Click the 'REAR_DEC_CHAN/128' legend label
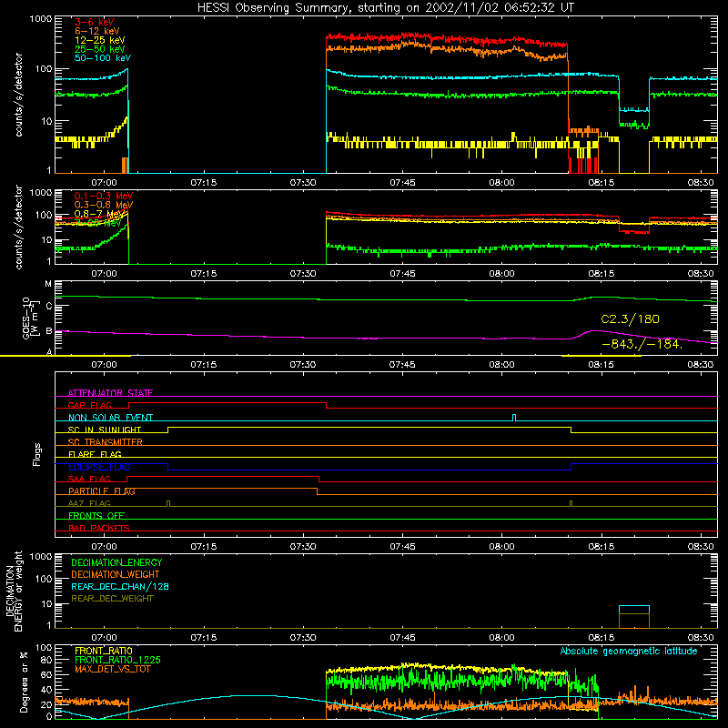Screen dimensions: 728x728 pos(120,586)
